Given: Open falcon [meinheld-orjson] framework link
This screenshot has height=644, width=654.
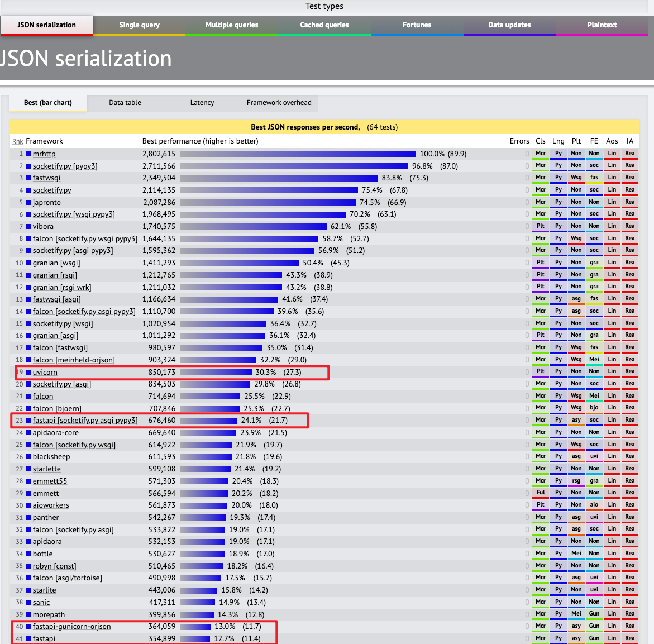Looking at the screenshot, I should (x=74, y=360).
